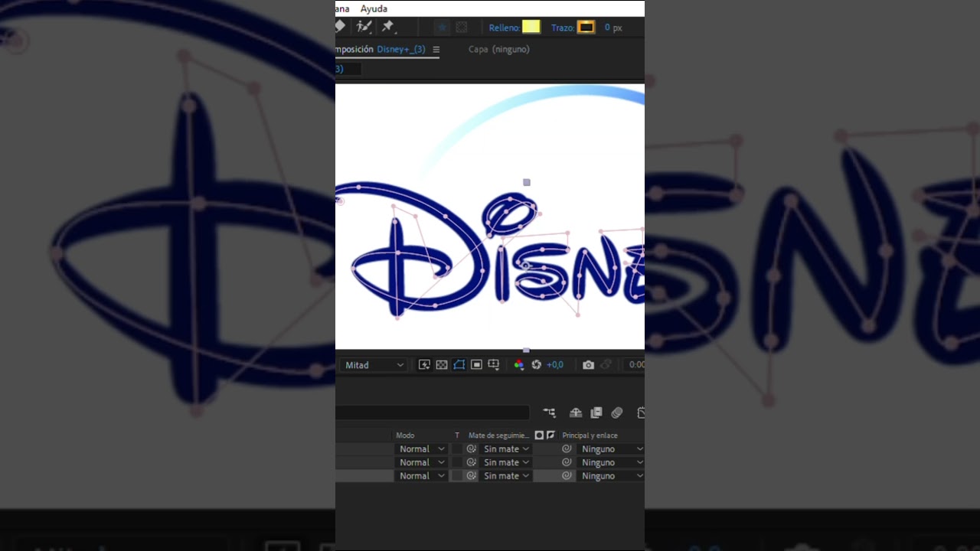Click the 0:00 timecode in viewer footer

[x=636, y=365]
